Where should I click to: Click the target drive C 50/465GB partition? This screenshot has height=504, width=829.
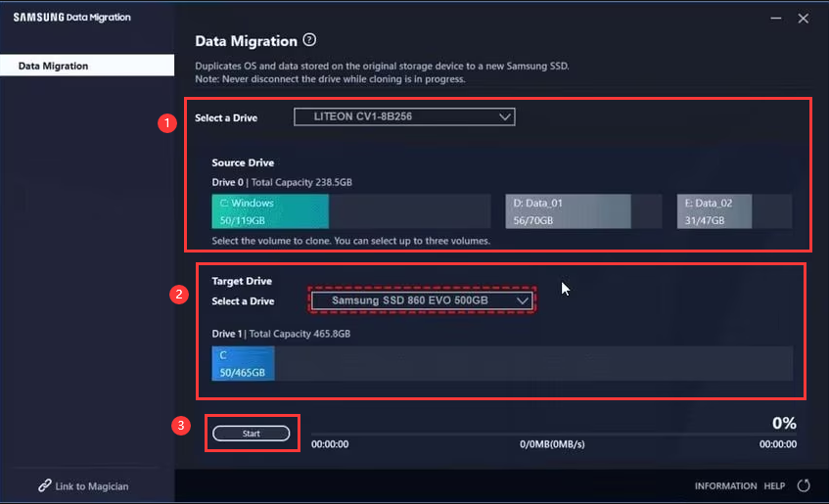pos(243,363)
